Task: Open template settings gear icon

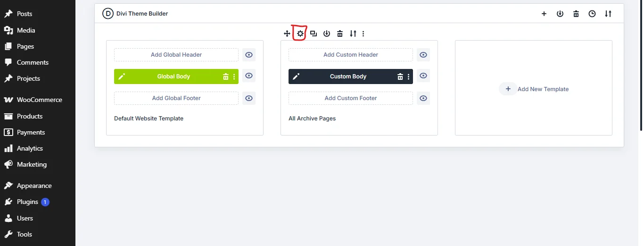Action: (x=300, y=34)
